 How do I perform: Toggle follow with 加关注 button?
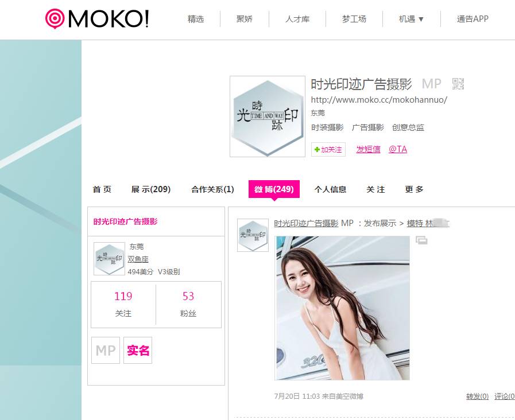click(x=328, y=149)
